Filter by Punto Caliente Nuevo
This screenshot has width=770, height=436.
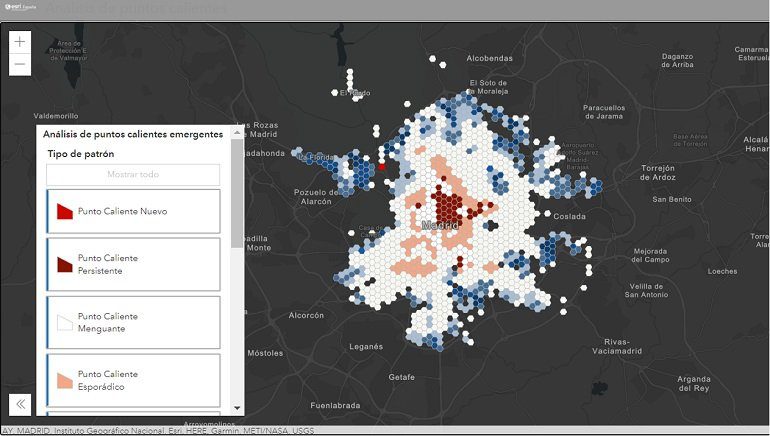point(133,211)
